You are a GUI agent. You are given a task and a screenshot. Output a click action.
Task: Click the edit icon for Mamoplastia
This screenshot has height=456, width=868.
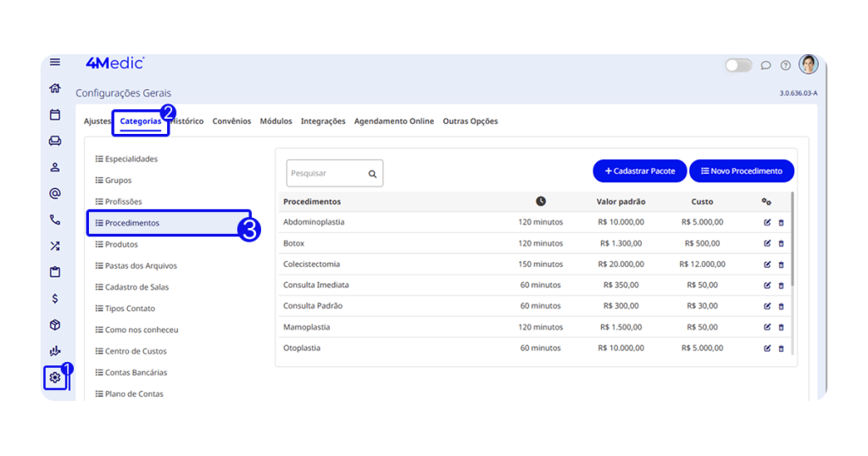767,327
